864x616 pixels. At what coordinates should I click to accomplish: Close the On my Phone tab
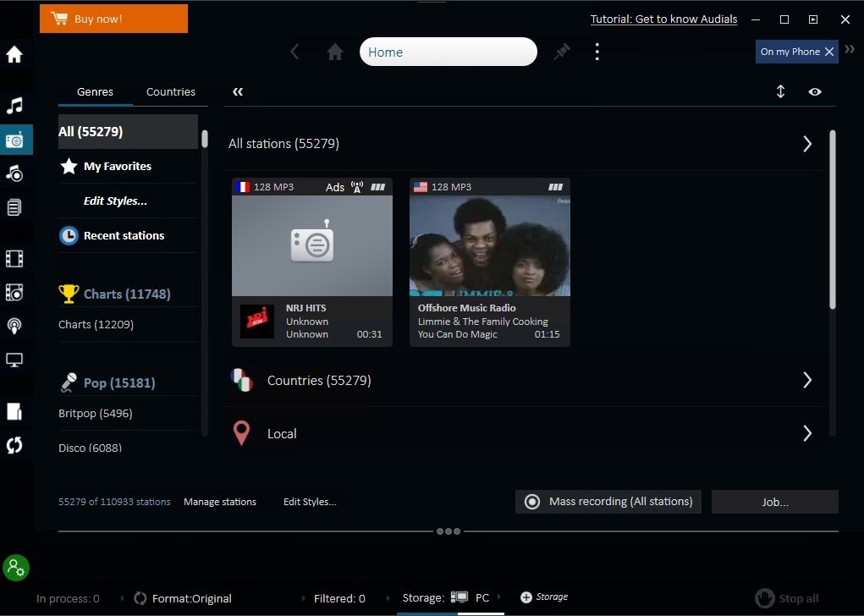[829, 52]
